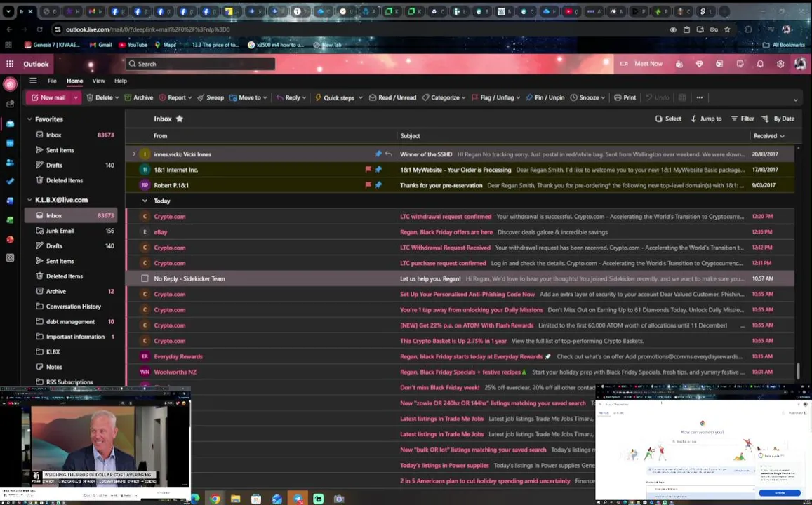
Task: Bookmark this page with the star icon
Action: [x=727, y=29]
